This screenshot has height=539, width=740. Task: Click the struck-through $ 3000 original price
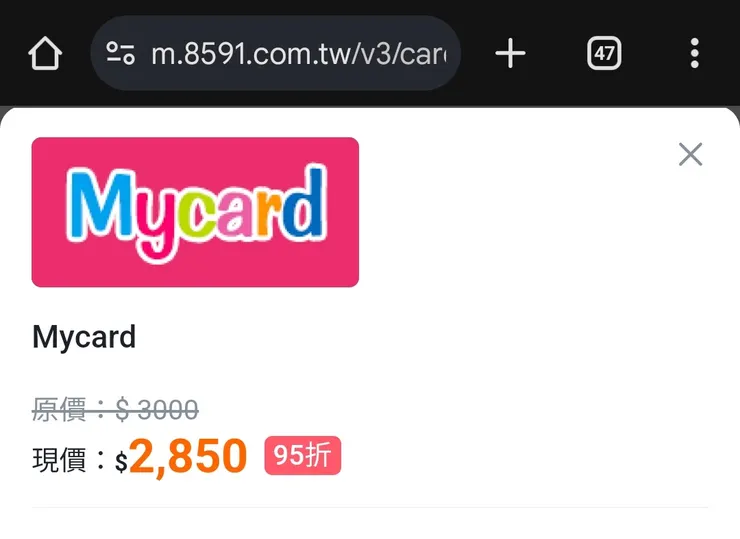pos(157,410)
